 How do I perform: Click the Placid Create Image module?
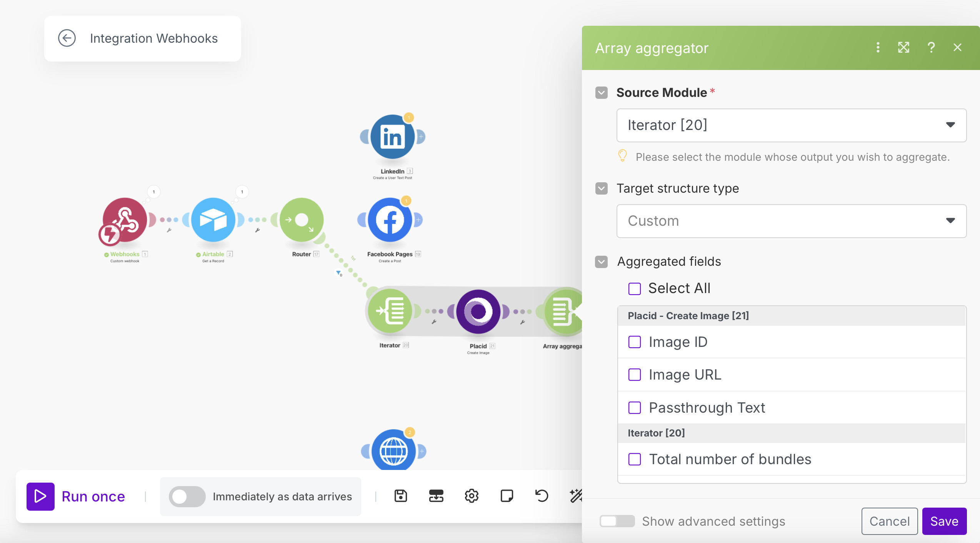click(478, 311)
